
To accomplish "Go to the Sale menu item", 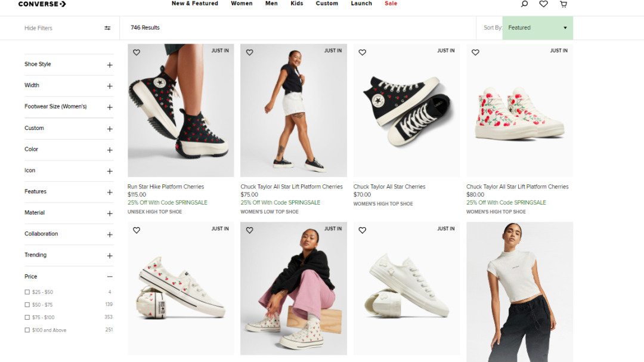I will click(x=391, y=4).
